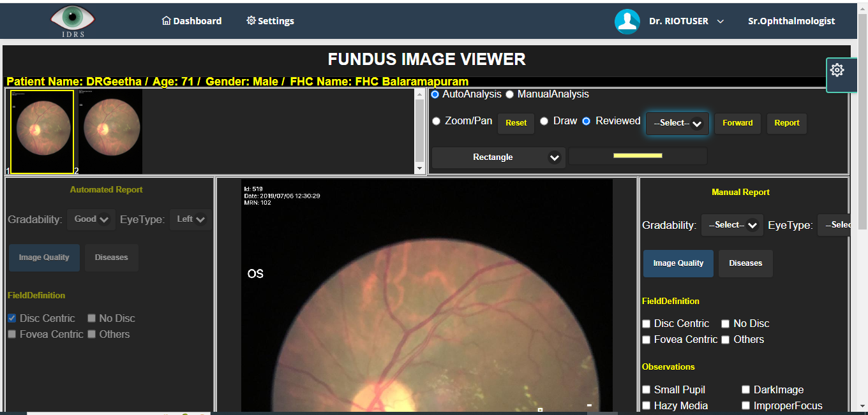868x415 pixels.
Task: Toggle Automated Report No Disc checkbox
Action: pos(92,318)
